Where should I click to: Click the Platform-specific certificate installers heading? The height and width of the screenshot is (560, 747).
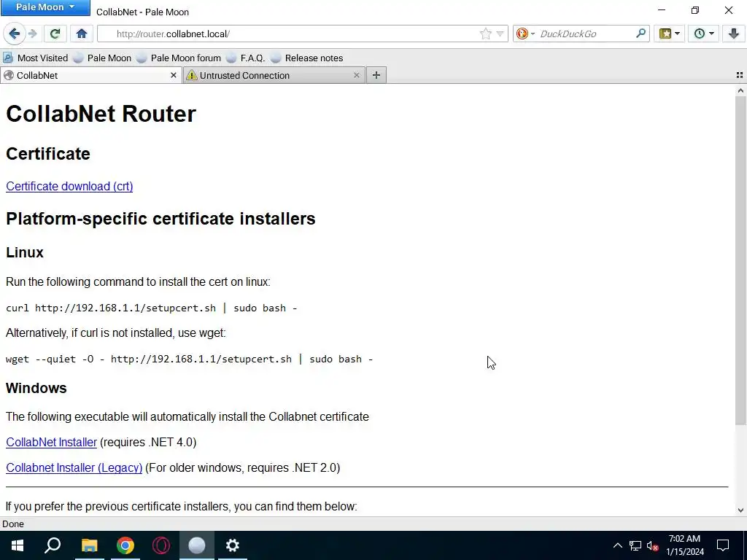click(160, 219)
